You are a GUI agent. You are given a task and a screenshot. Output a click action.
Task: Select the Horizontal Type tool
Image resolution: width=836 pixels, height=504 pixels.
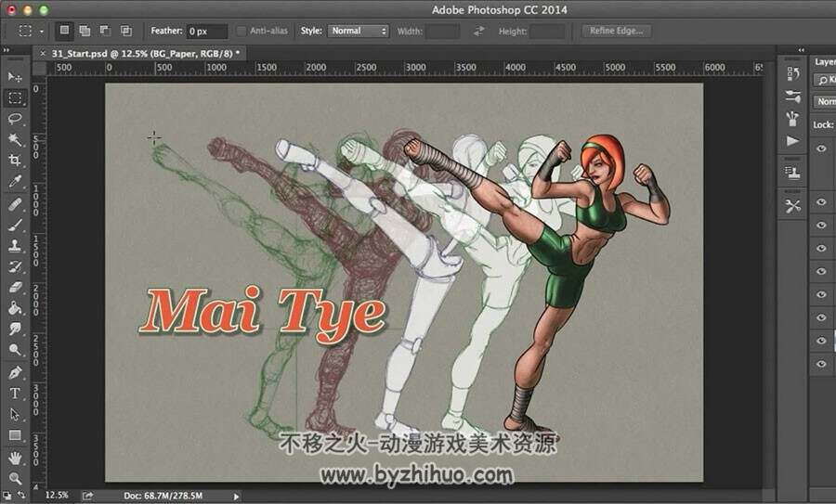point(14,394)
